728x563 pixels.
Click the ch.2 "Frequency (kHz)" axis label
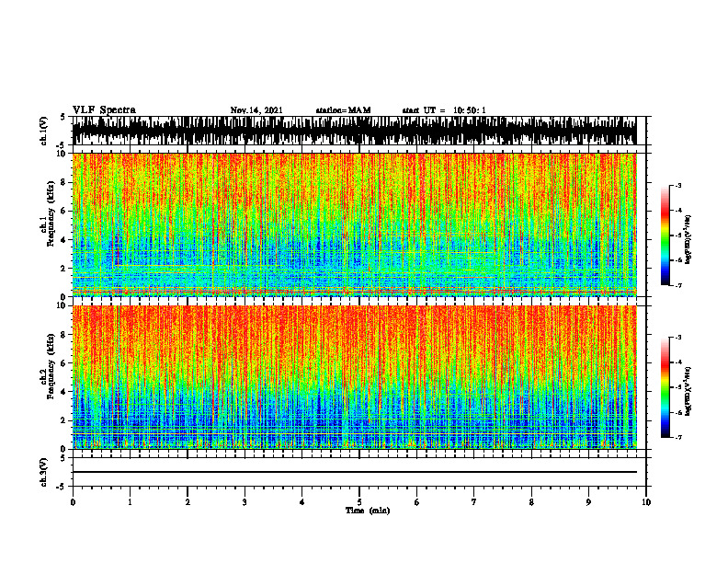(51, 366)
